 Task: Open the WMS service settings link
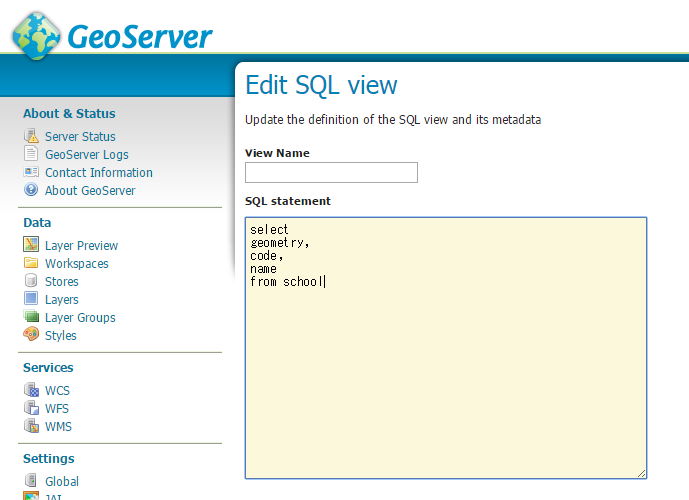(x=58, y=427)
